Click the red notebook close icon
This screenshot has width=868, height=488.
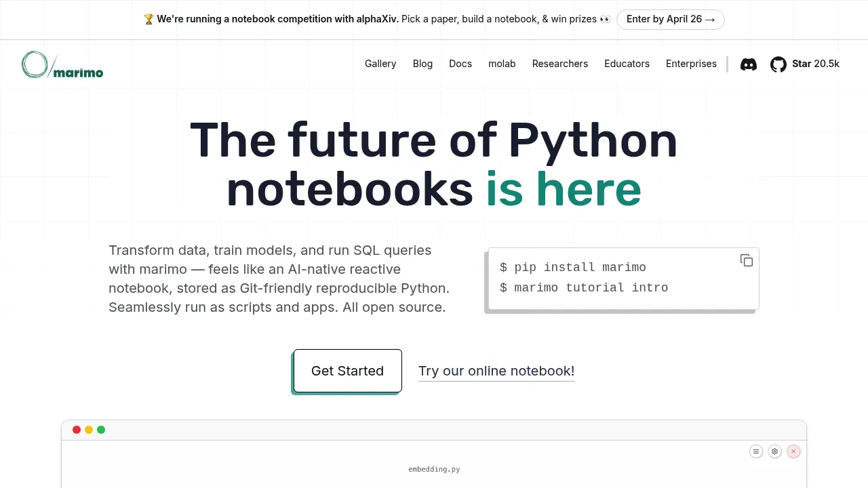pyautogui.click(x=793, y=451)
